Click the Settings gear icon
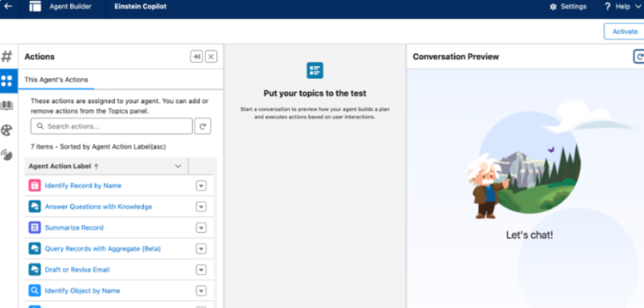The image size is (644, 308). [x=553, y=7]
